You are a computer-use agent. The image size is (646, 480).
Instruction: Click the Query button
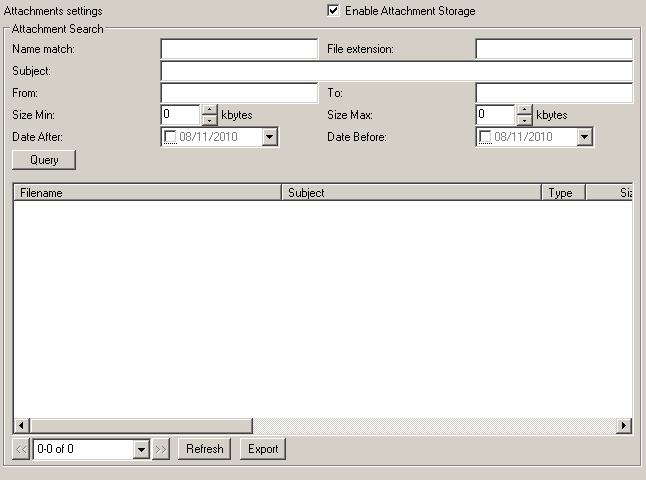[x=44, y=160]
